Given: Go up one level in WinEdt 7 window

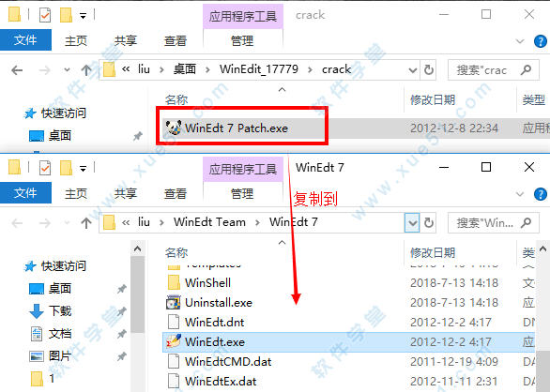Looking at the screenshot, I should coord(86,222).
